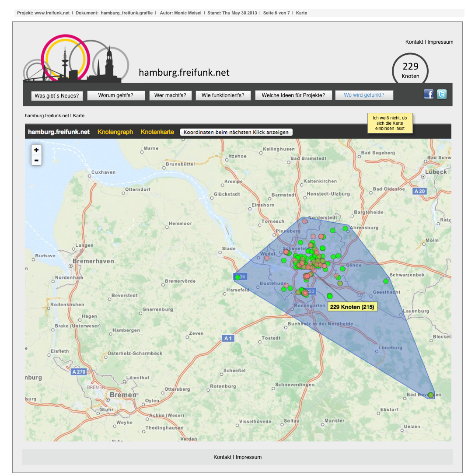Zoom out with the map minus button

(x=36, y=161)
